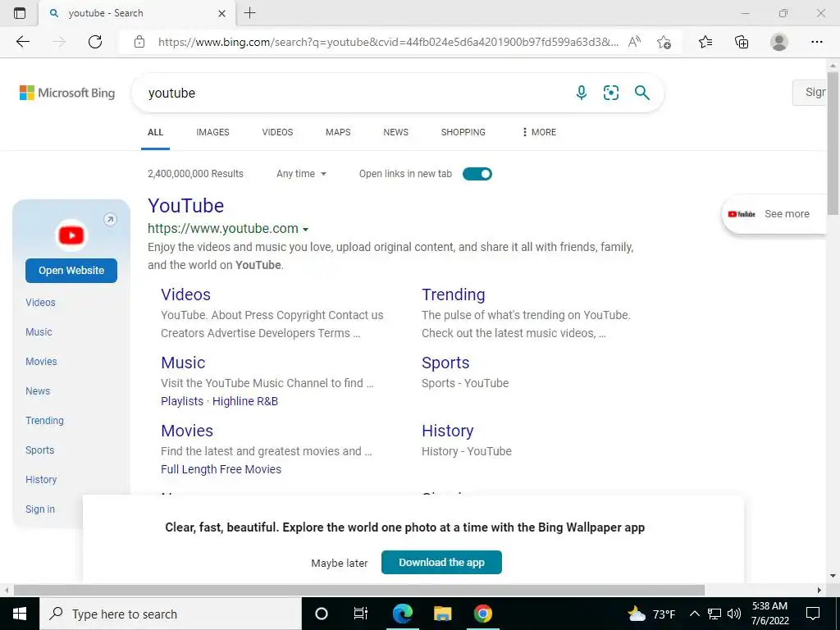The image size is (840, 630).
Task: Open Read aloud icon in address bar
Action: (x=634, y=42)
